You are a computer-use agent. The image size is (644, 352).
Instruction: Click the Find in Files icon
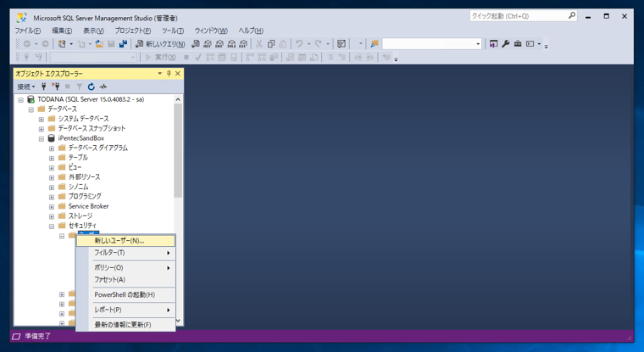click(x=375, y=43)
